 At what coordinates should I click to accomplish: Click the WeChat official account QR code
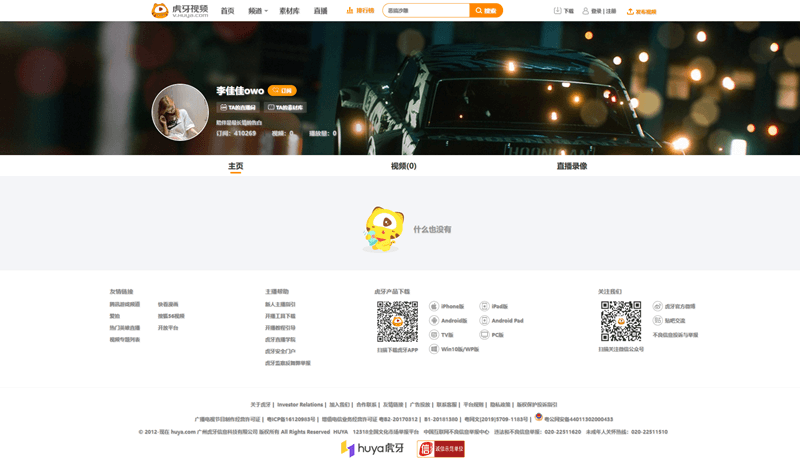[621, 321]
